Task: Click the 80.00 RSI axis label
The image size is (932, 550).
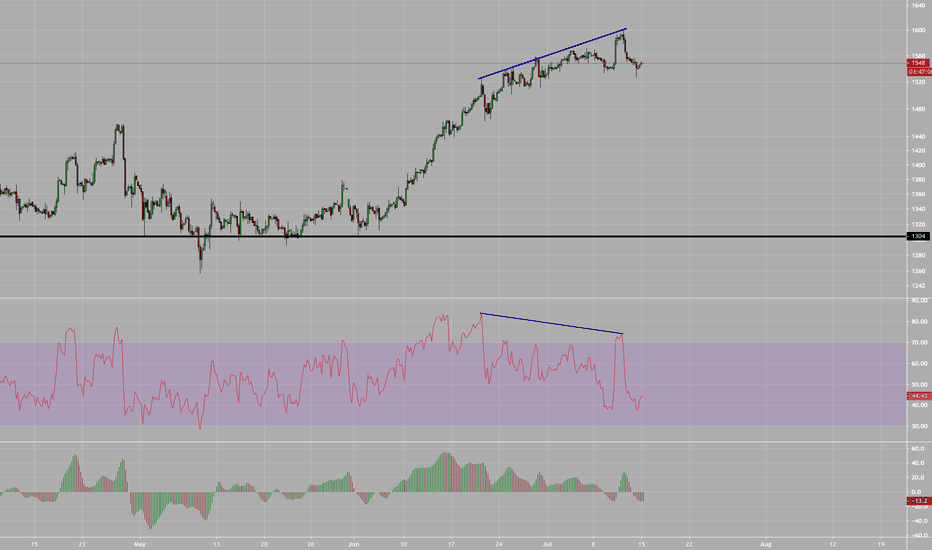Action: pos(919,322)
